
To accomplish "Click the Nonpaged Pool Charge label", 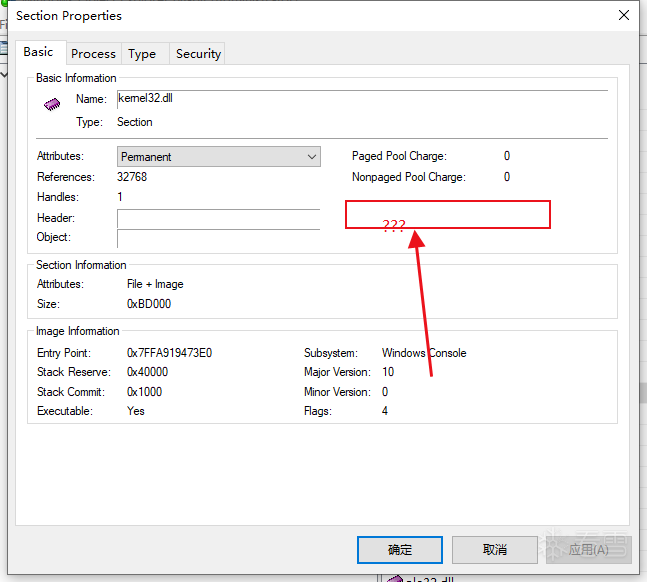I will tap(409, 177).
